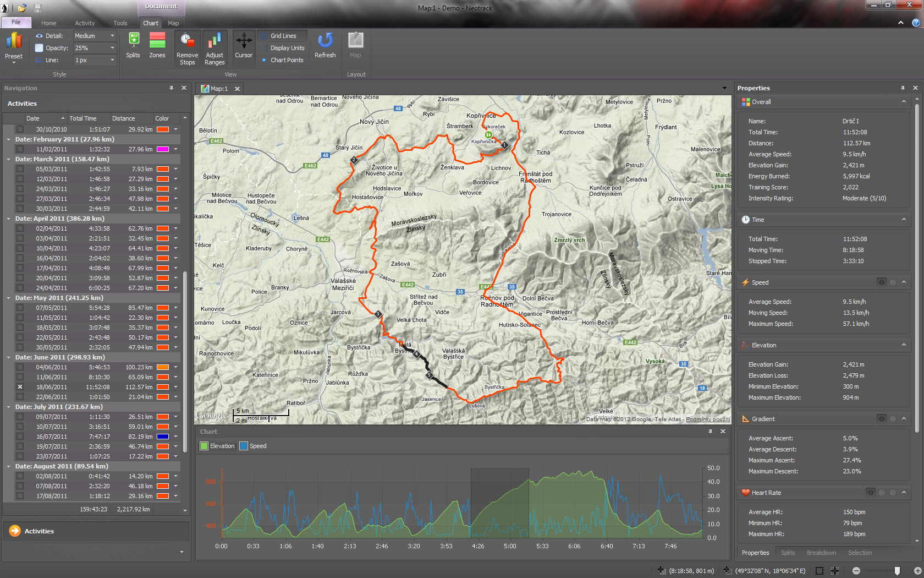The width and height of the screenshot is (924, 578).
Task: Collapse the Date: June 2011 group
Action: [x=8, y=357]
